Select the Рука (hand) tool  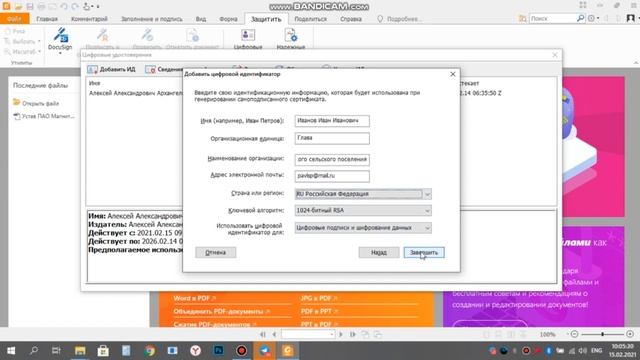coord(15,31)
